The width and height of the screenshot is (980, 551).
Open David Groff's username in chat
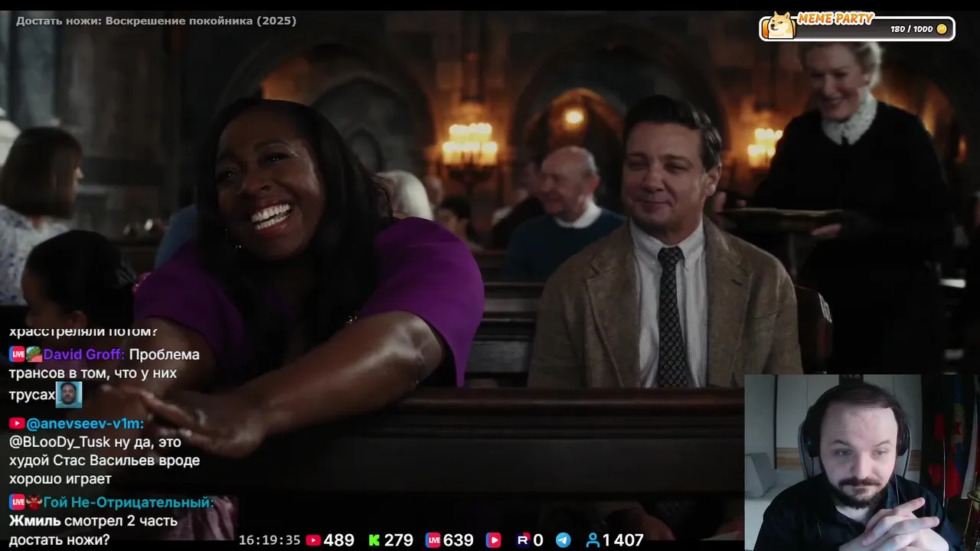point(84,354)
